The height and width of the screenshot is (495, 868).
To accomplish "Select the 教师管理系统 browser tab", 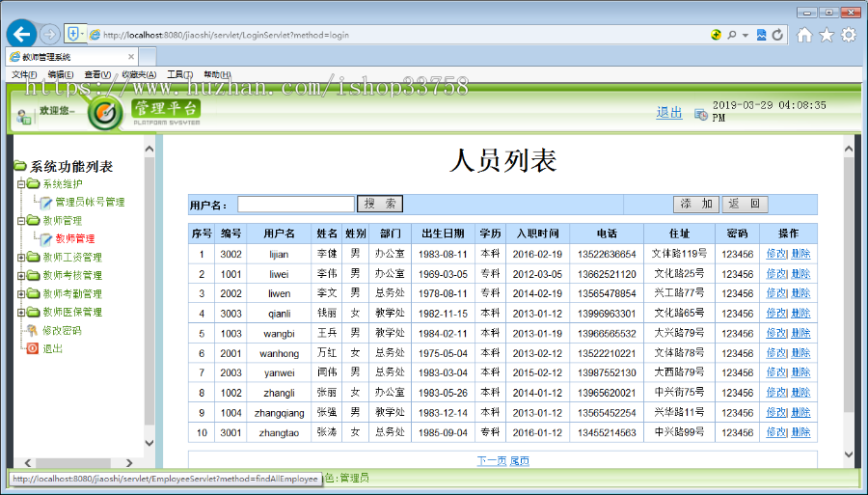I will coord(72,57).
